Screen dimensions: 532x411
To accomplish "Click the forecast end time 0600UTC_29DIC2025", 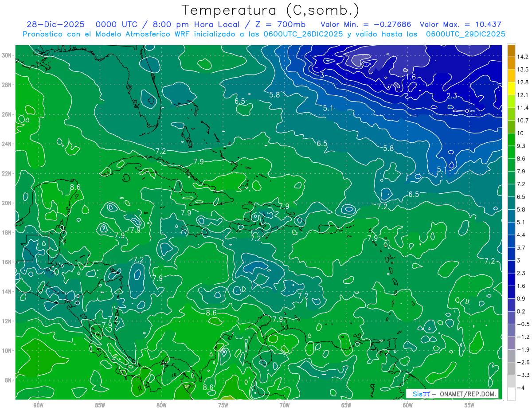I will tap(465, 34).
